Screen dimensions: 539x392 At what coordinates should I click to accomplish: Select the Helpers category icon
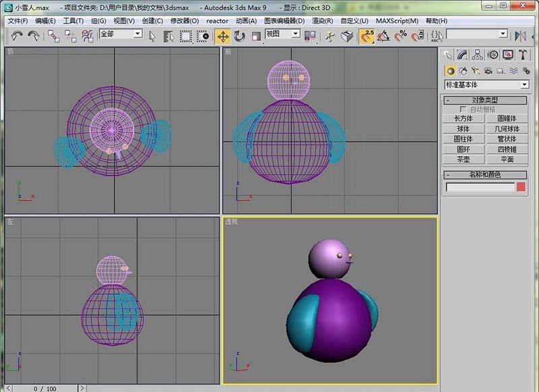pos(501,71)
